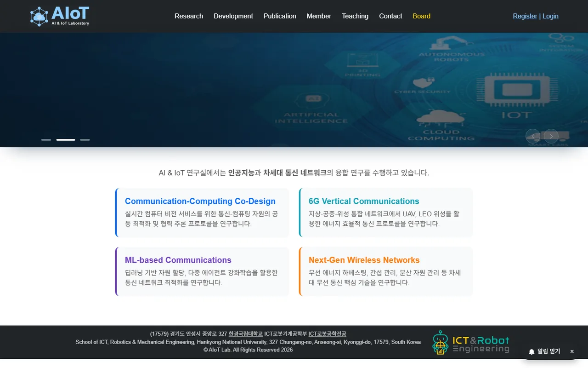
Task: Click the carousel banner image
Action: pos(294,90)
